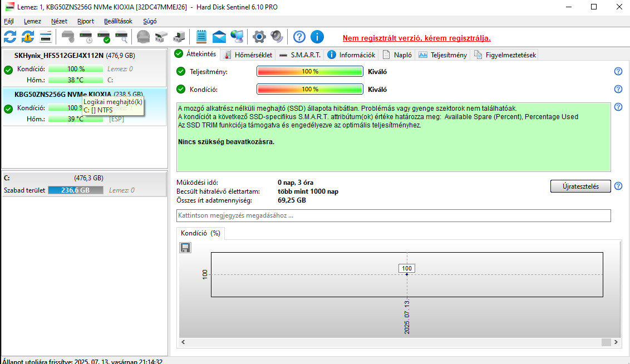Click the blue refresh arrows icon
This screenshot has width=630, height=364.
[x=10, y=37]
